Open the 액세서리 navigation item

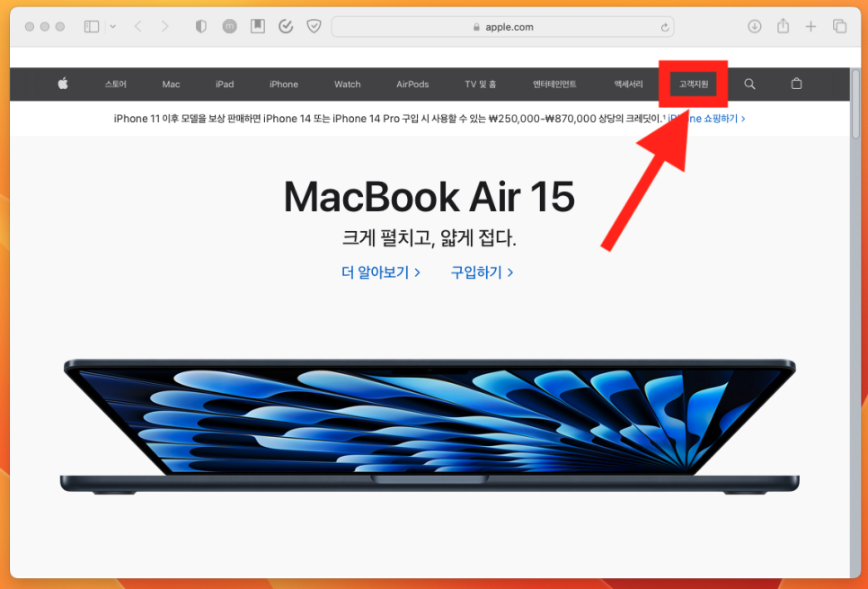pyautogui.click(x=628, y=85)
